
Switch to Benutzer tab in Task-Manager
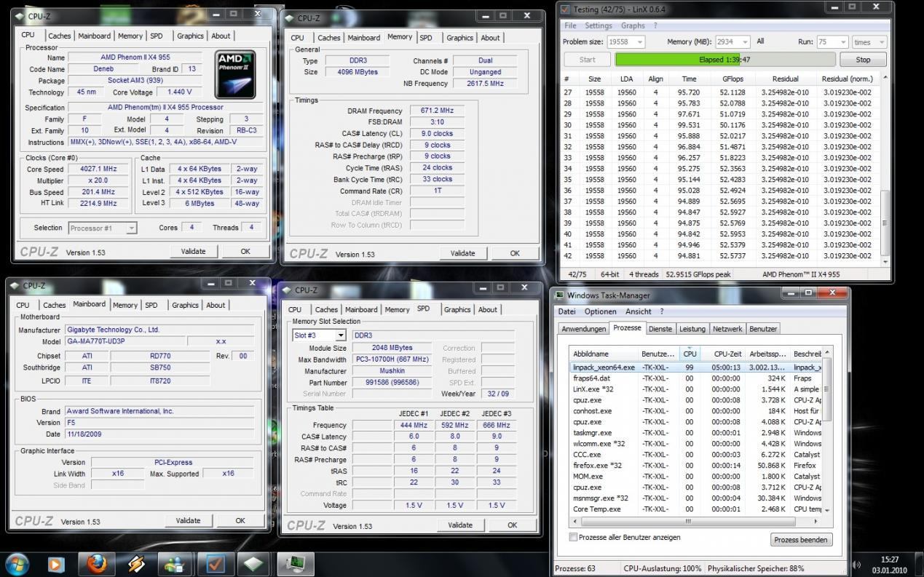[763, 329]
